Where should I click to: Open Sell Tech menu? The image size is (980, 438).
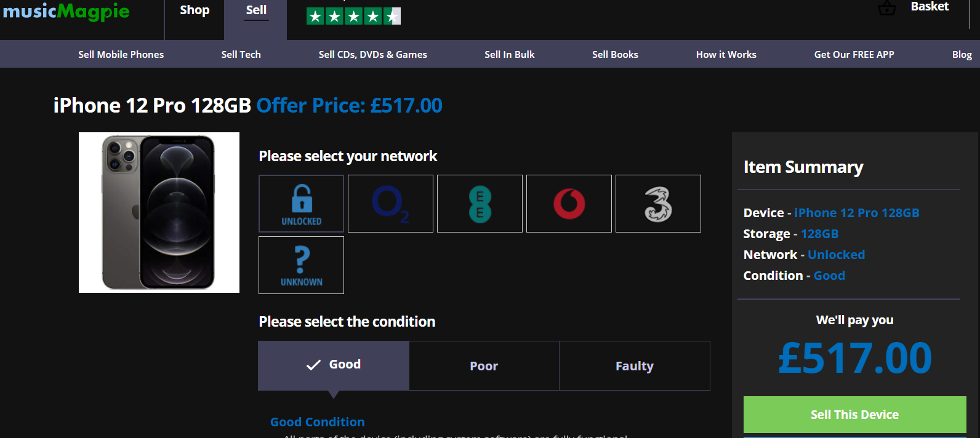pos(241,54)
